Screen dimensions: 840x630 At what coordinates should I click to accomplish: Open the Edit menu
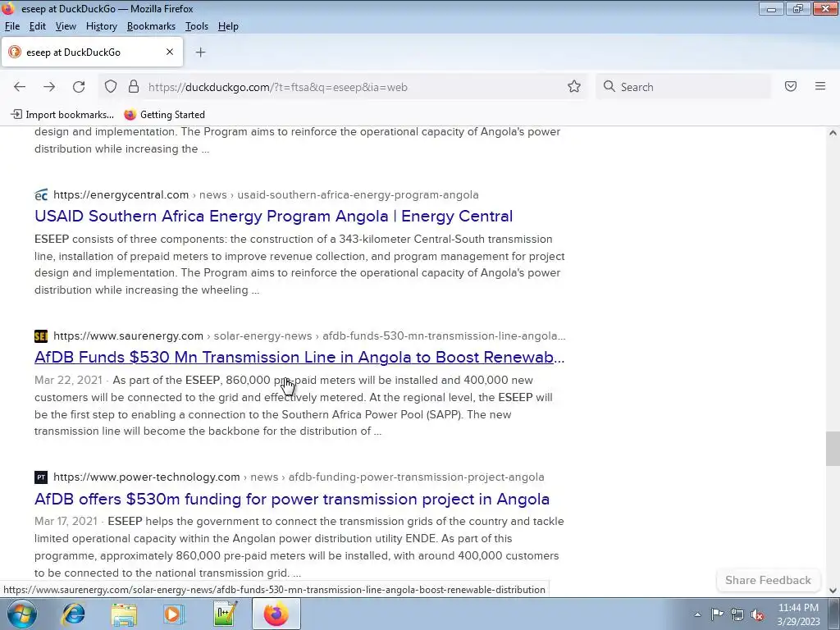[38, 26]
